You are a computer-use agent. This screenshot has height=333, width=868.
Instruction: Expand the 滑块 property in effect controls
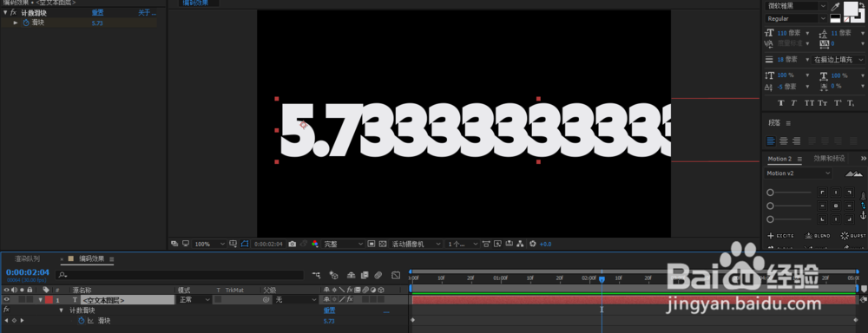(x=16, y=23)
